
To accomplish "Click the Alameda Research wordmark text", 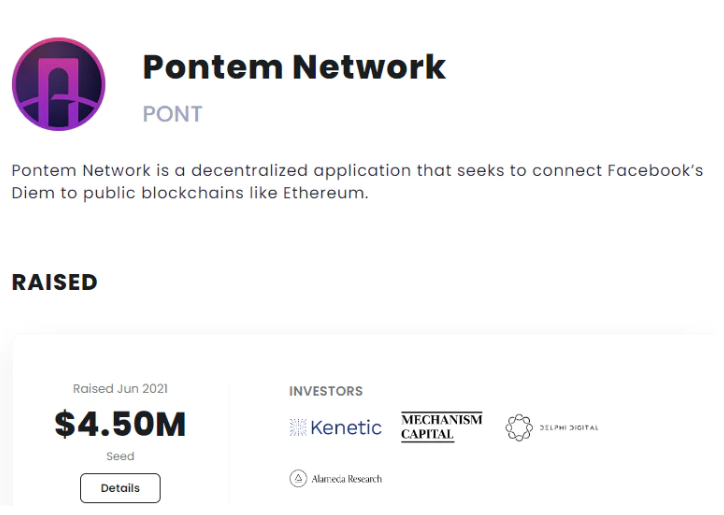I will (x=347, y=479).
